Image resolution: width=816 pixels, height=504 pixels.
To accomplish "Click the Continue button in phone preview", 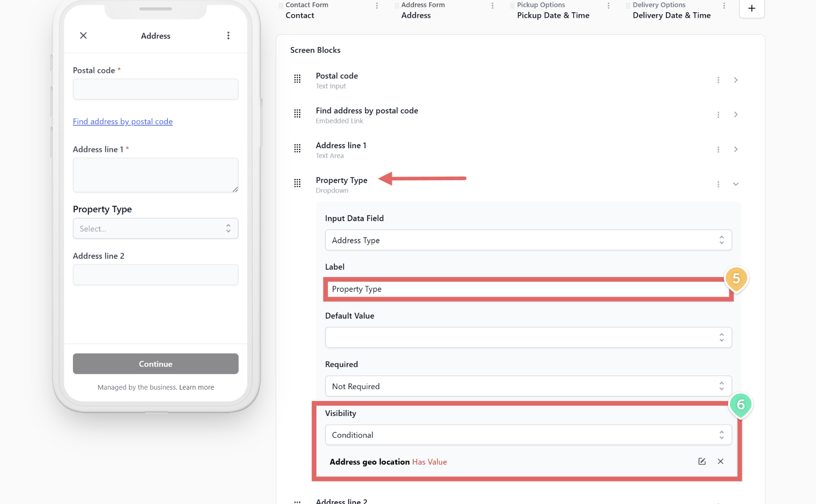I will [x=156, y=364].
